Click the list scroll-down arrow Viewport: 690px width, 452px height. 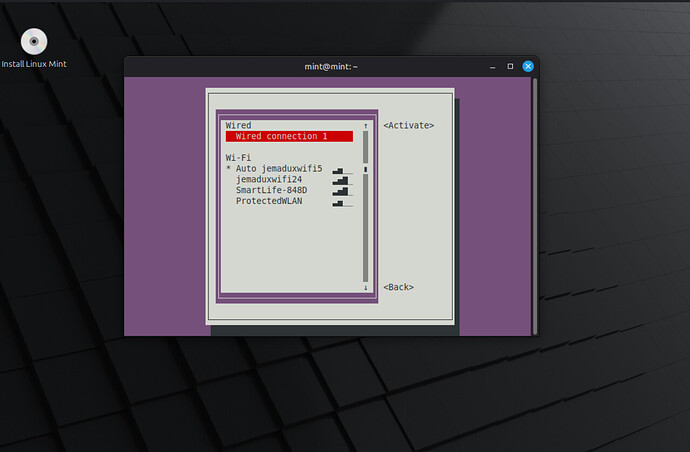365,288
